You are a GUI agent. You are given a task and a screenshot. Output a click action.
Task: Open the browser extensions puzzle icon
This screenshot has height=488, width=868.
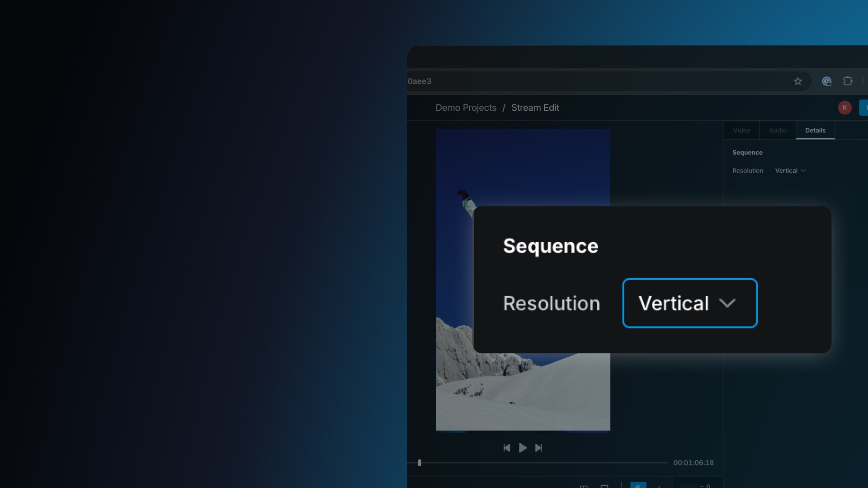click(848, 81)
